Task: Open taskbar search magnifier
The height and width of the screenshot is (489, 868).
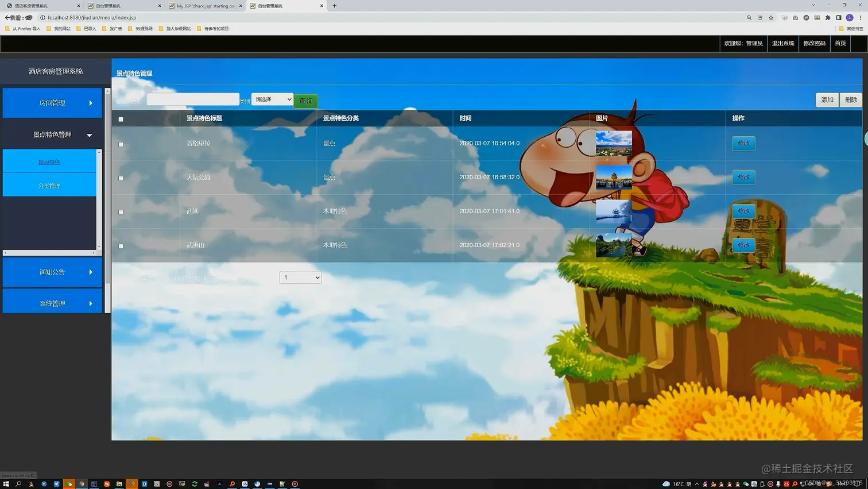Action: pos(18,484)
